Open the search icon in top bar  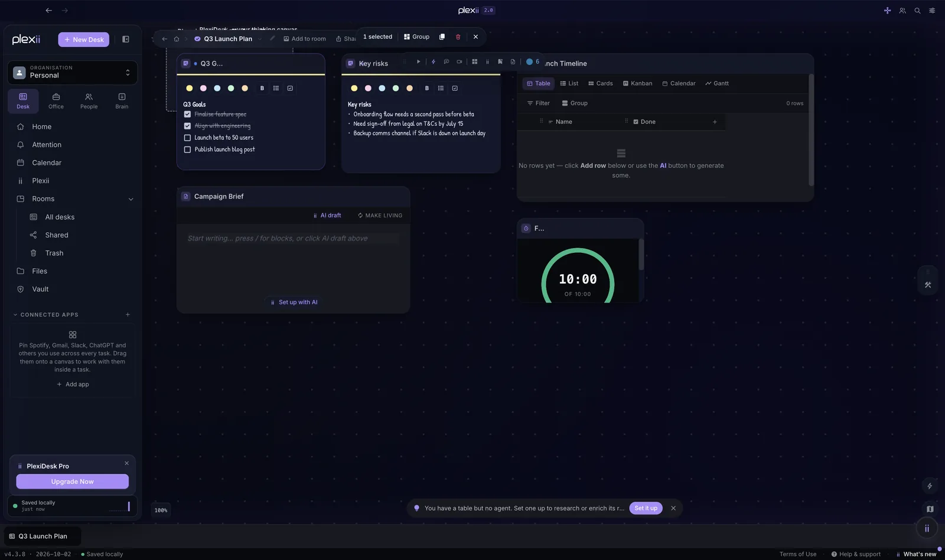click(x=917, y=11)
